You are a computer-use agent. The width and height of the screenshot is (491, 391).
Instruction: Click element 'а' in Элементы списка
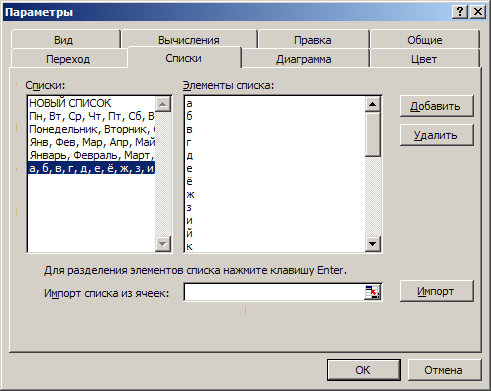click(x=189, y=103)
